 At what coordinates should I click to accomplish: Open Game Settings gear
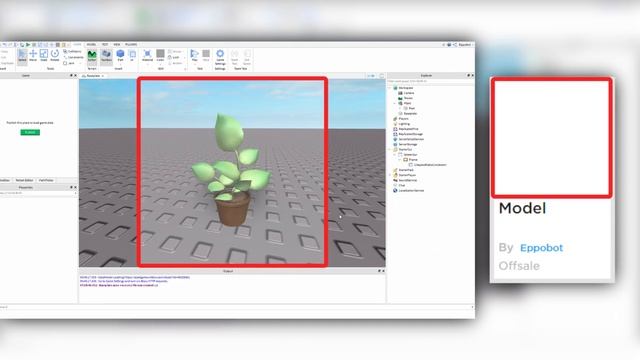pyautogui.click(x=220, y=57)
